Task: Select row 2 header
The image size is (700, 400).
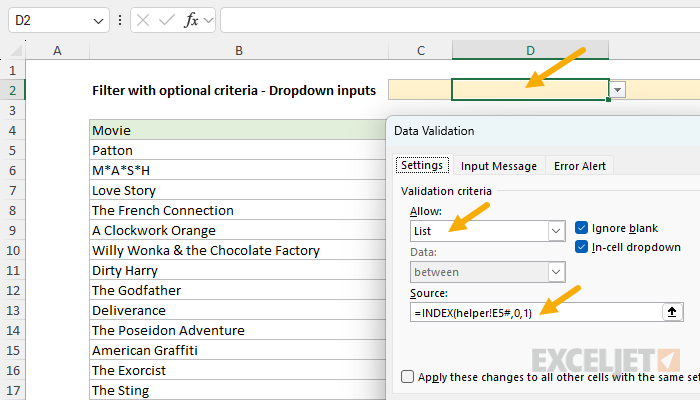Action: [x=12, y=90]
